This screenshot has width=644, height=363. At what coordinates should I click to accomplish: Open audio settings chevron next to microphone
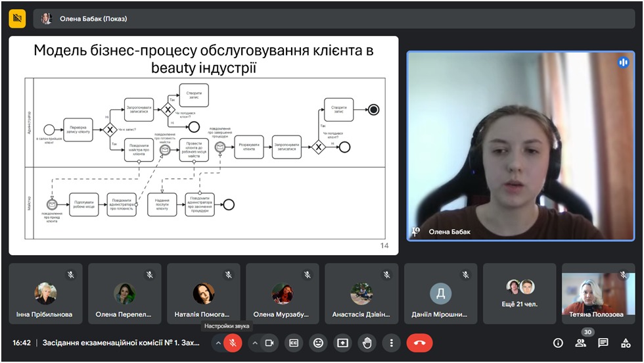tap(218, 343)
